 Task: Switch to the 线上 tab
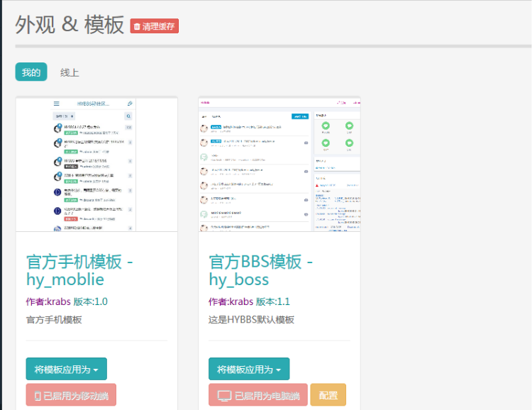click(70, 72)
